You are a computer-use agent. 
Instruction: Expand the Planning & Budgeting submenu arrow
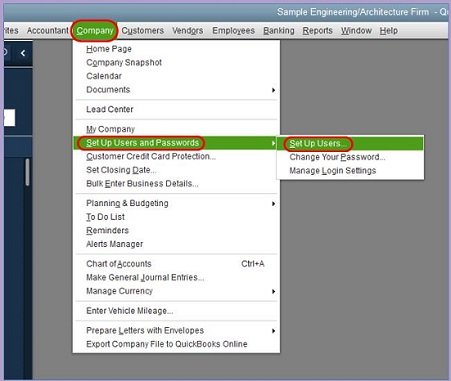[x=273, y=204]
